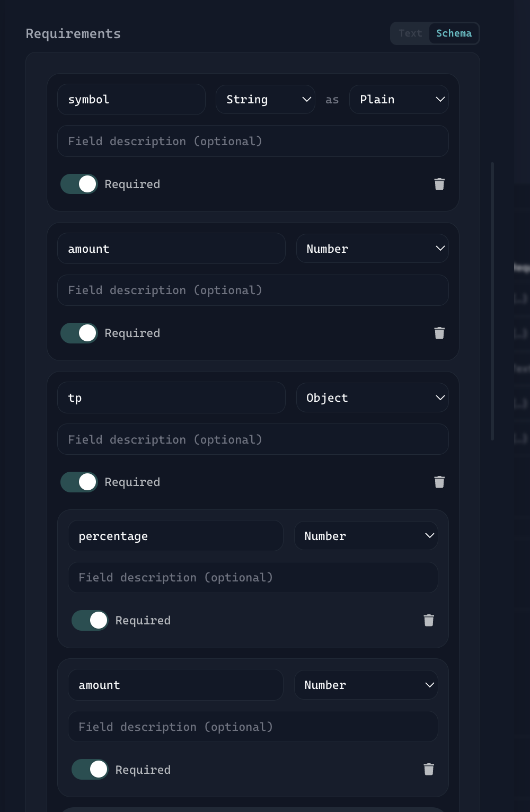Remove the tp object field
Image resolution: width=530 pixels, height=812 pixels.
click(439, 482)
